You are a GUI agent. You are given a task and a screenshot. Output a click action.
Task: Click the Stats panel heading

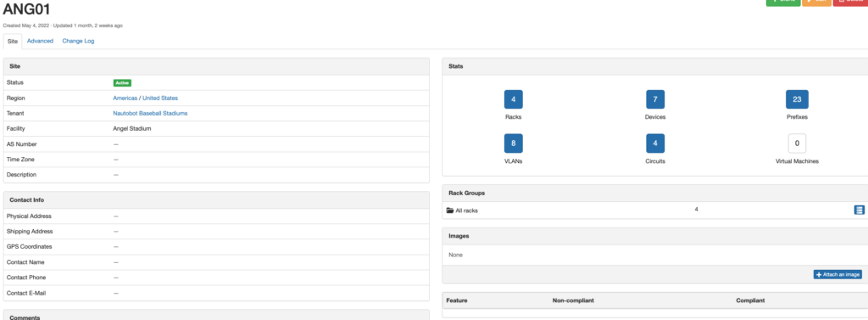coord(455,66)
